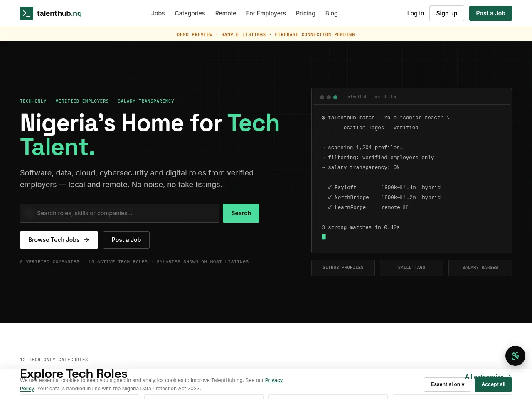Click the talenthub.ng brand name text

click(x=59, y=13)
